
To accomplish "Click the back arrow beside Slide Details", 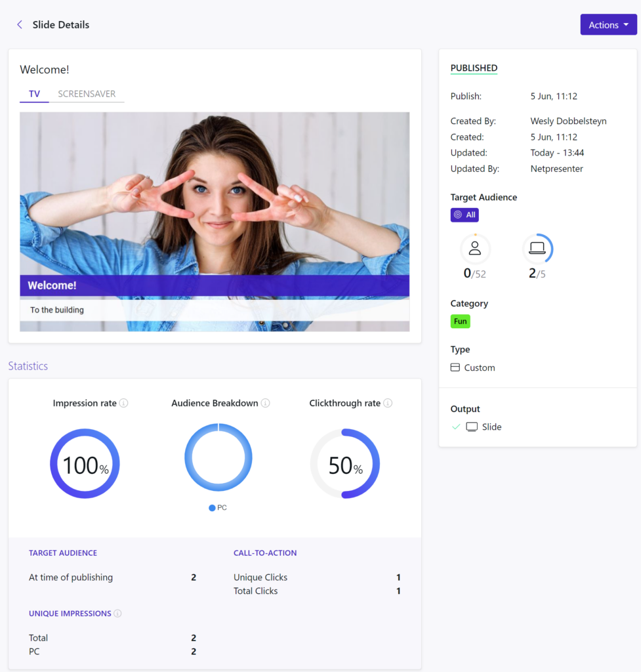I will [x=20, y=25].
